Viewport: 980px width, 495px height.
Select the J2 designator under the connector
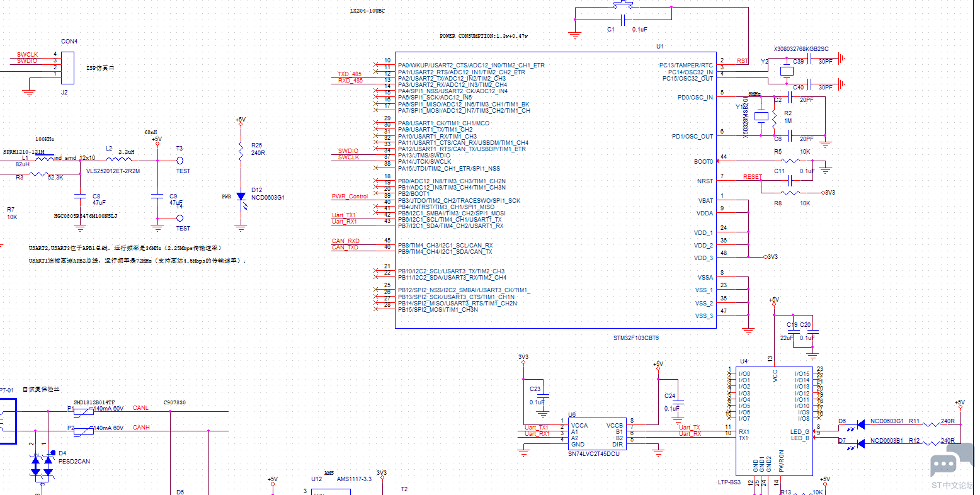point(64,92)
